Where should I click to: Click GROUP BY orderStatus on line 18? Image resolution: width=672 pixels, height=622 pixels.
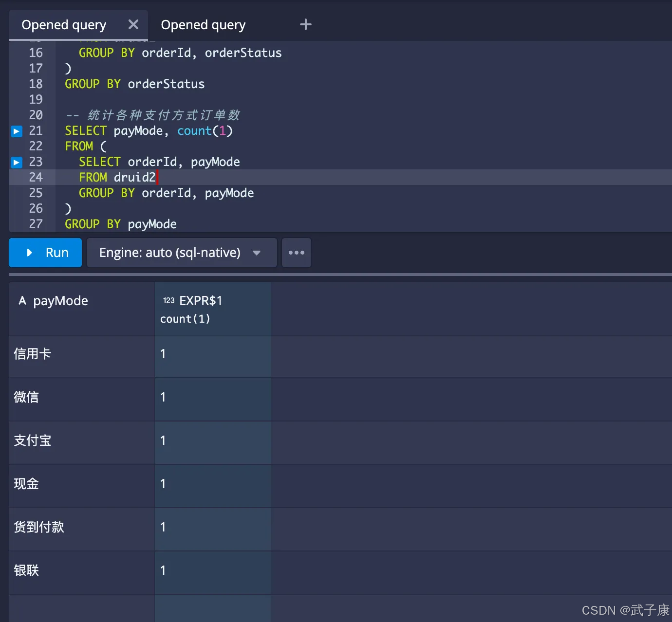tap(135, 84)
